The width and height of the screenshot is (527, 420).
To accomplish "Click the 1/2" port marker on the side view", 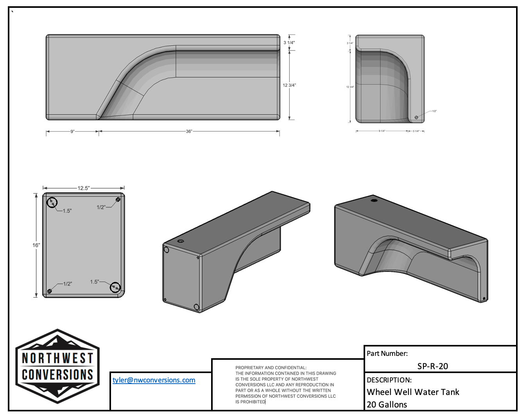I will tap(417, 117).
